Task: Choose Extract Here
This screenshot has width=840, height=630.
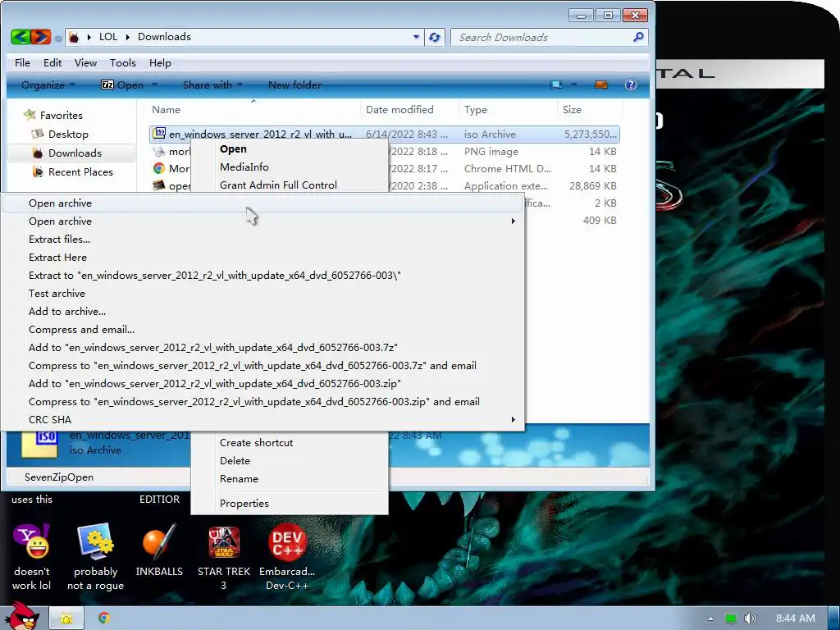Action: click(x=262, y=257)
